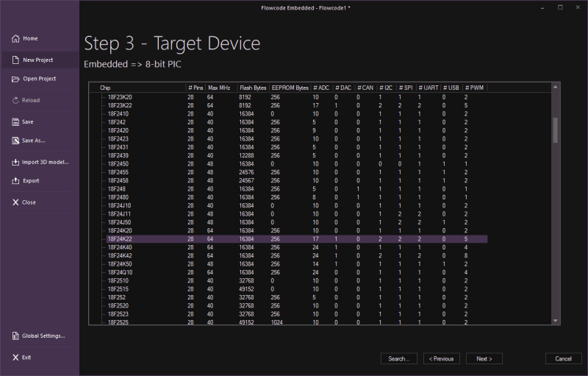The image size is (588, 376).
Task: Sort the list by Chip column header
Action: click(x=140, y=88)
